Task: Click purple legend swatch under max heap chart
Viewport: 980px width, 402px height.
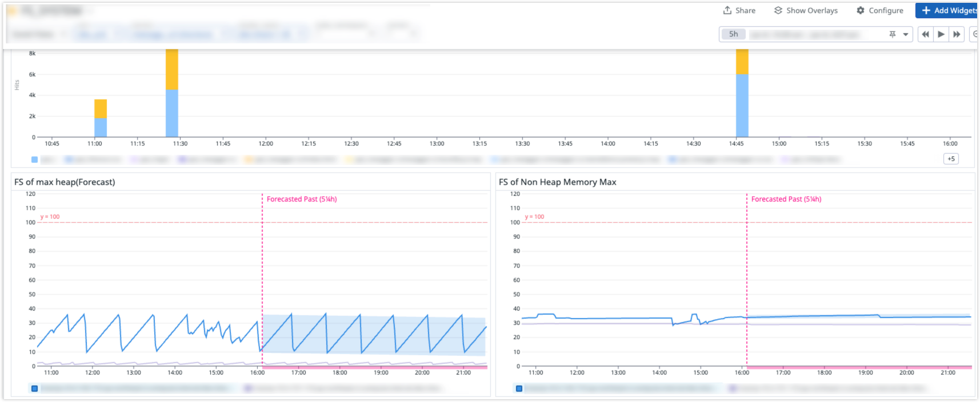Action: 248,388
